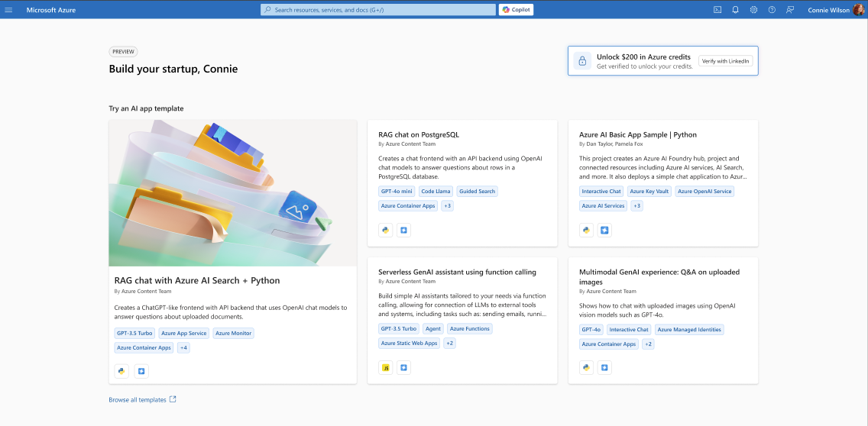Image resolution: width=868 pixels, height=426 pixels.
Task: Select the Guided Search tag
Action: (478, 192)
